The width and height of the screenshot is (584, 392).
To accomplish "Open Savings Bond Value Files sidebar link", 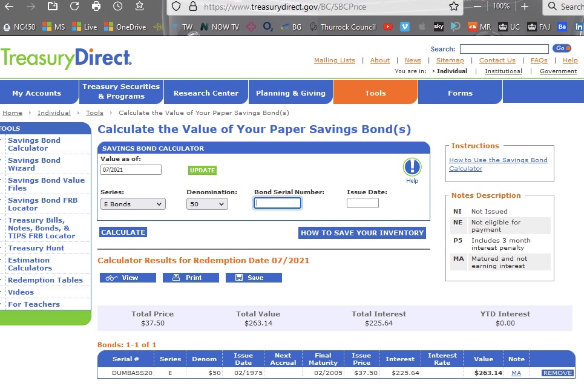I will 46,185.
